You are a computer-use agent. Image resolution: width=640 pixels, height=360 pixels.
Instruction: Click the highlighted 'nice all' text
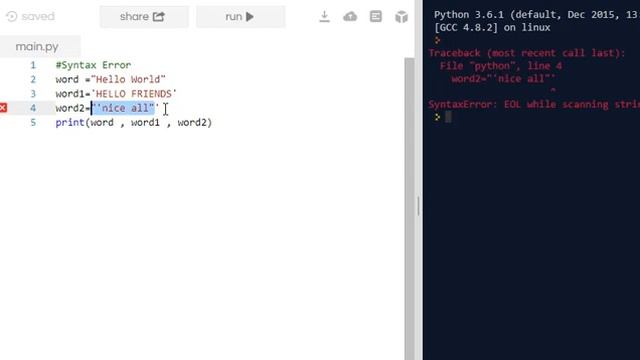(124, 108)
